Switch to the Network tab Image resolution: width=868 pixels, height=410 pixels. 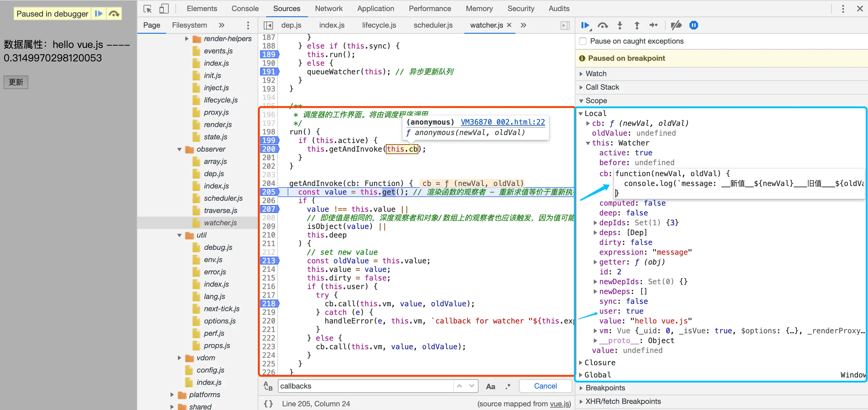tap(328, 9)
